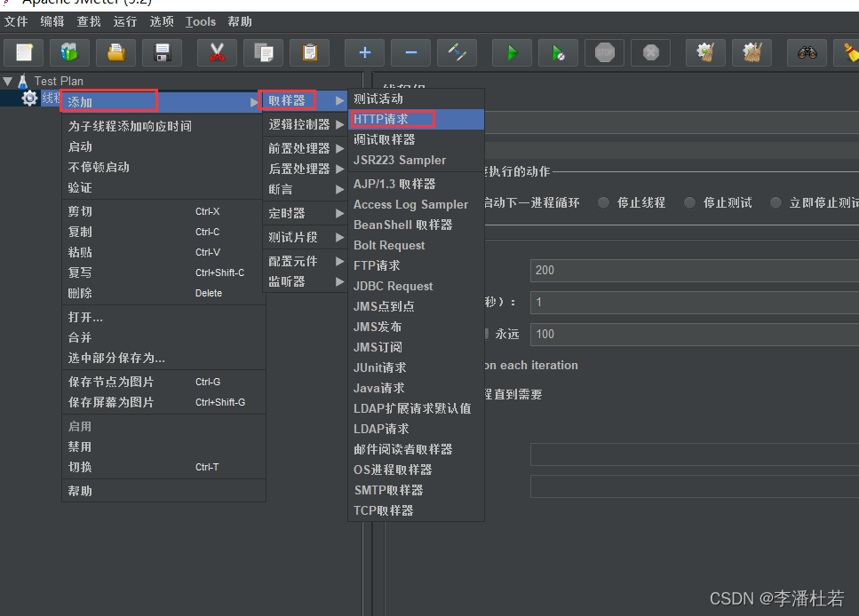Select the 立即停止测试 radio button
The width and height of the screenshot is (859, 616).
[x=775, y=203]
